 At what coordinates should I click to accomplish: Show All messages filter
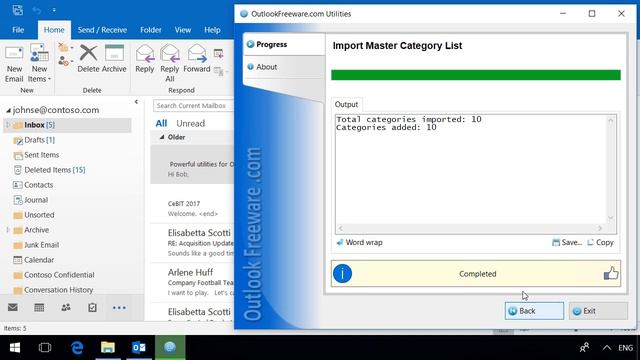161,123
